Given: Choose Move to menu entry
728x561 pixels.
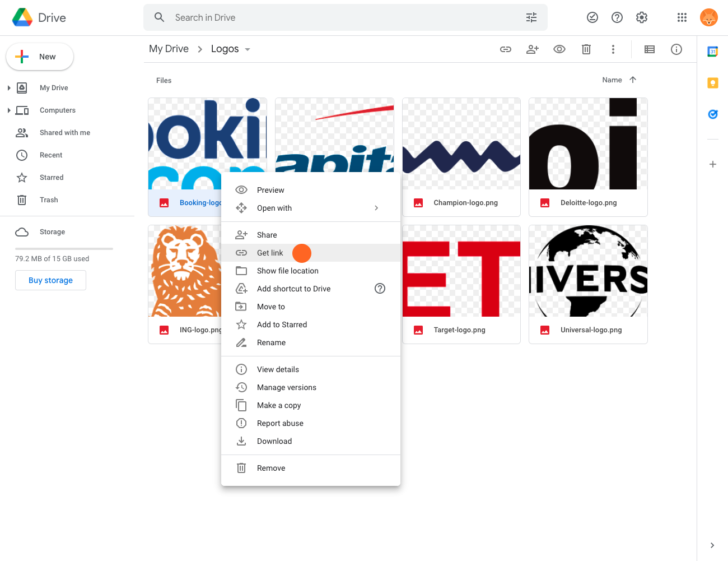Looking at the screenshot, I should [x=311, y=307].
